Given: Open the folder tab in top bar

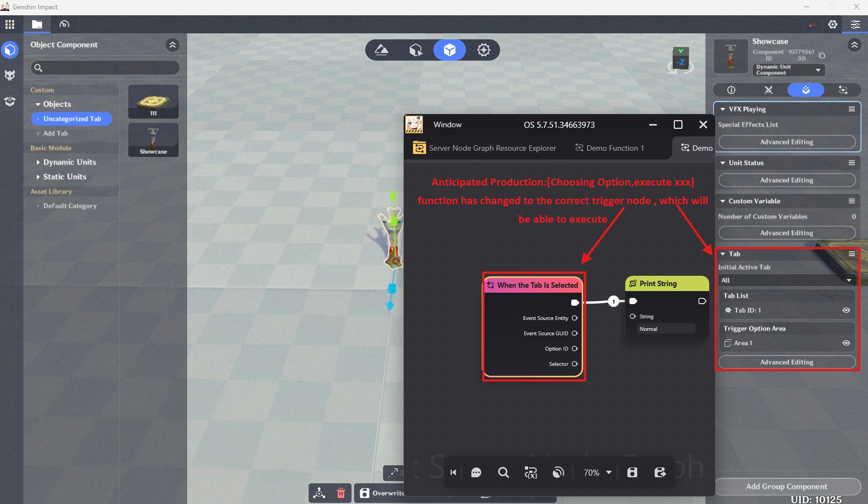Looking at the screenshot, I should tap(37, 24).
